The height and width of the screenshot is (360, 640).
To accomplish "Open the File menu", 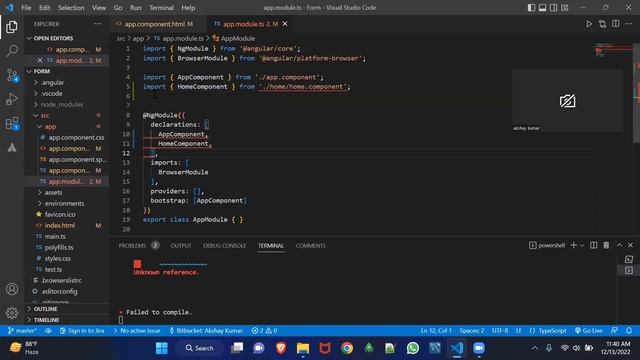I will click(x=26, y=8).
